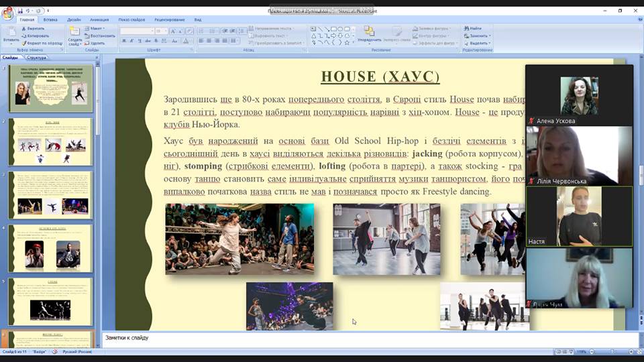The height and width of the screenshot is (362, 644).
Task: Open the Layout (Макет) dropdown
Action: pos(96,28)
